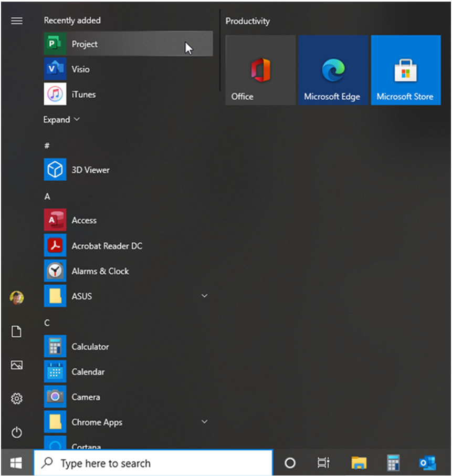Open the Camera app

click(86, 397)
